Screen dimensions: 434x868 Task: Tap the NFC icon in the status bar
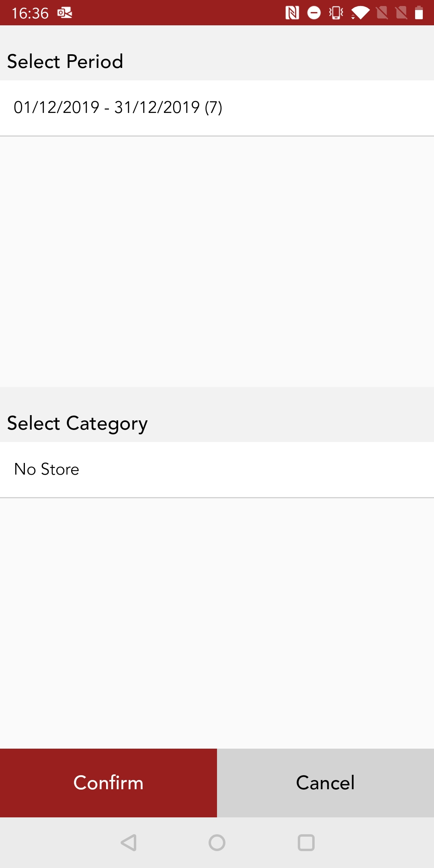(293, 13)
